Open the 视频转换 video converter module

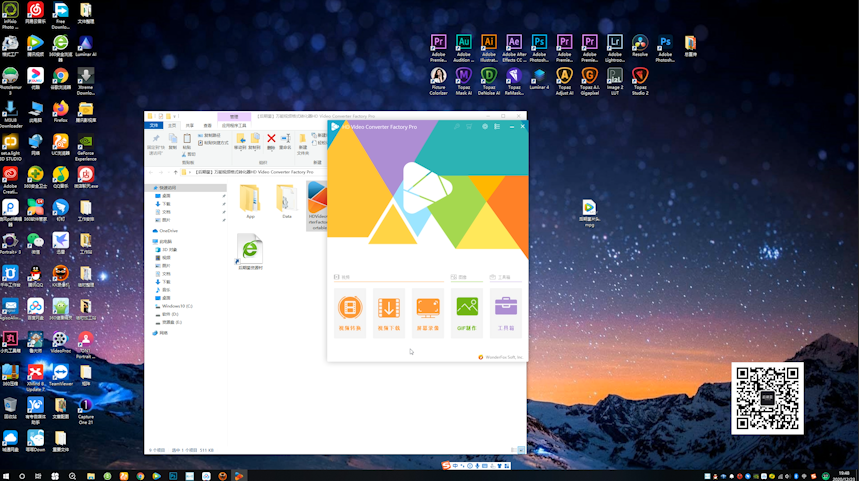pos(350,312)
